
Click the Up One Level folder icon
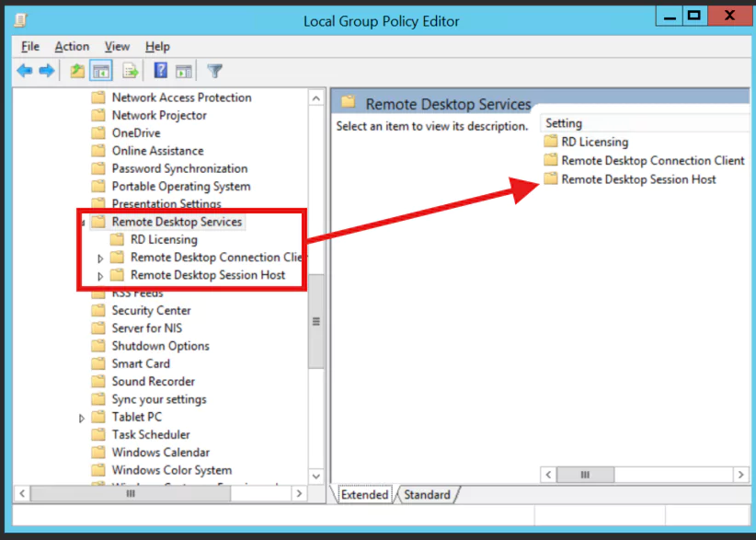(77, 72)
